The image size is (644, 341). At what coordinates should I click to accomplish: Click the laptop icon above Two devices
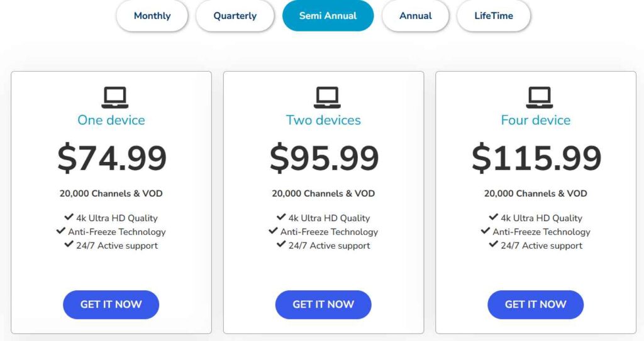click(327, 97)
